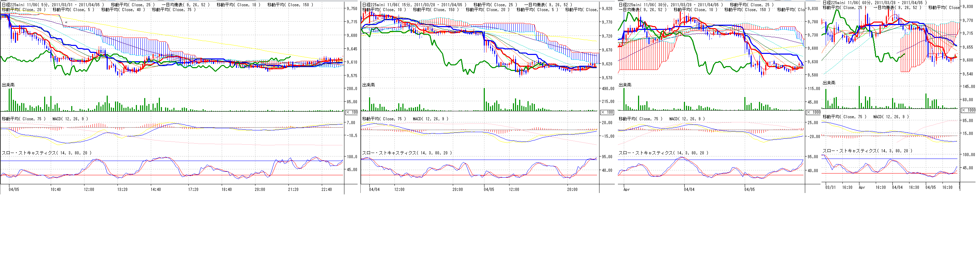Click the 60-minute 日経225mini chart title
Viewport: 980px width, 274px height.
pyautogui.click(x=875, y=3)
